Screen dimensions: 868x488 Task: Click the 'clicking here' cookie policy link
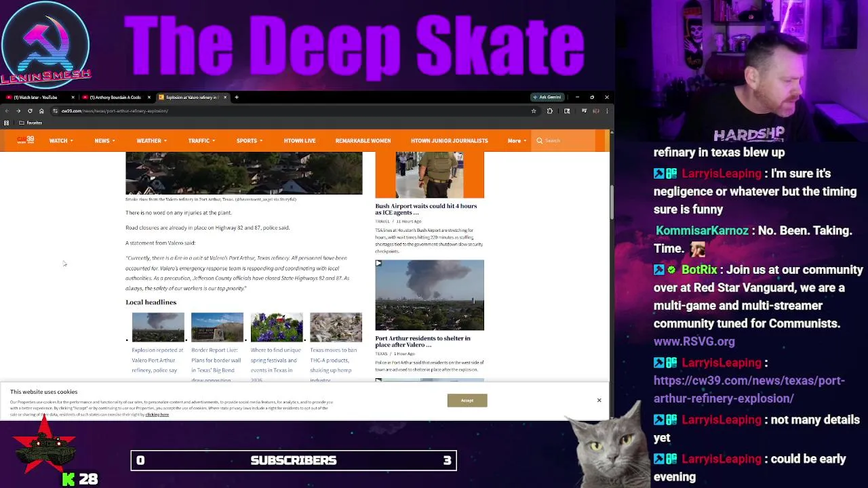(x=157, y=414)
